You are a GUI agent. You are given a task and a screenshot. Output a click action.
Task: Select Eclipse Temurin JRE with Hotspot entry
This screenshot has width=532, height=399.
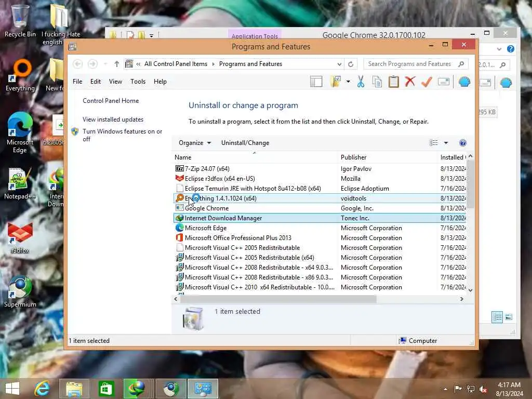coord(320,188)
